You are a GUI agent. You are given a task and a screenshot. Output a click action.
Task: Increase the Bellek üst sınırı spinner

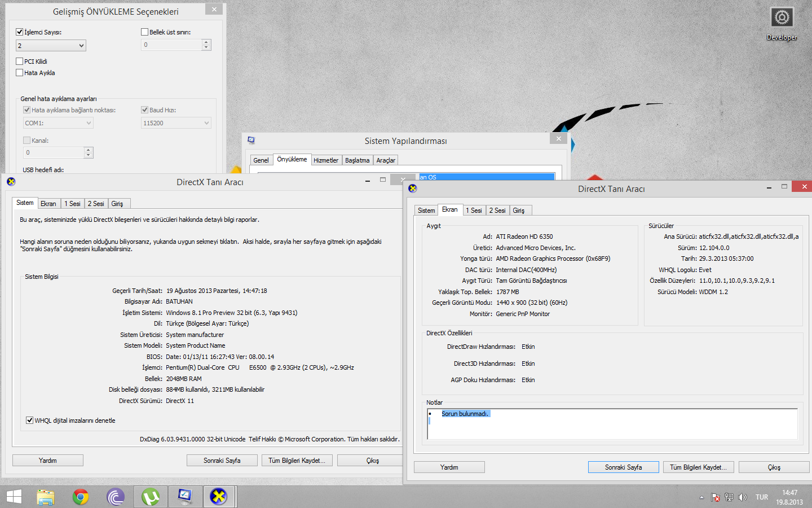click(206, 42)
